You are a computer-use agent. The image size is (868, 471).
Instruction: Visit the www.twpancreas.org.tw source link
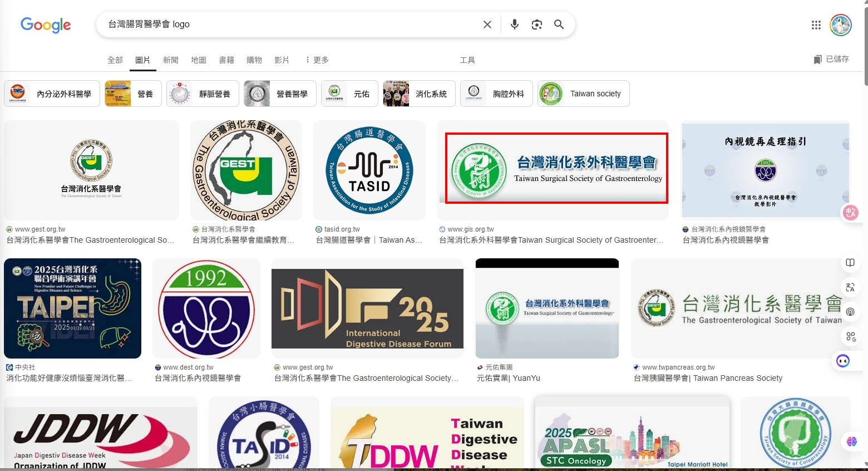click(674, 367)
